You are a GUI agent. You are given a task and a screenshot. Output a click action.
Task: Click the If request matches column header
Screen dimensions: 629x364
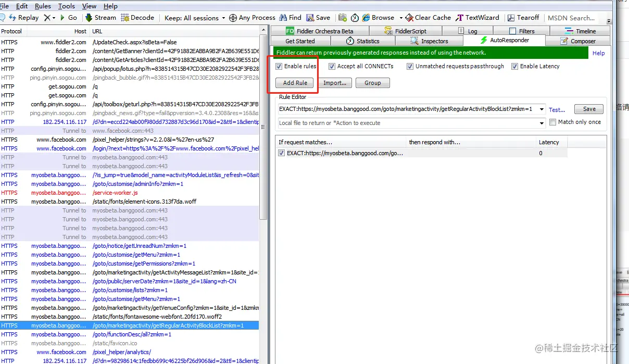tap(341, 142)
